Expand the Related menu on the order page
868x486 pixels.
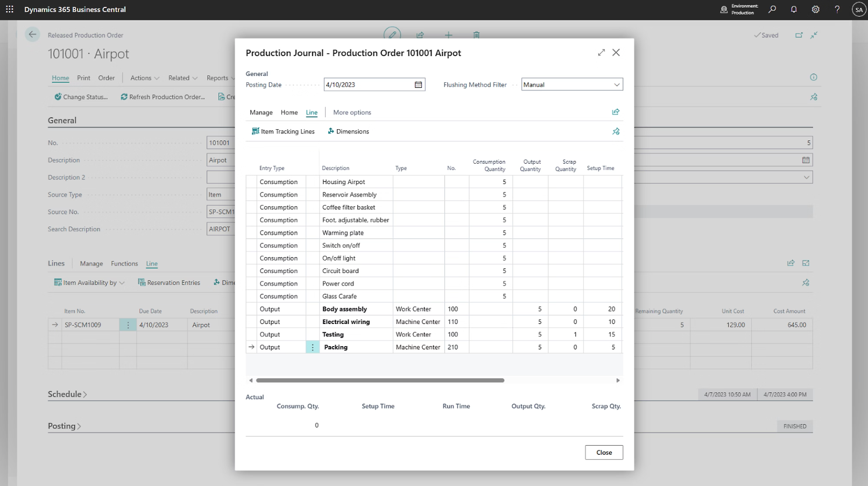tap(183, 78)
